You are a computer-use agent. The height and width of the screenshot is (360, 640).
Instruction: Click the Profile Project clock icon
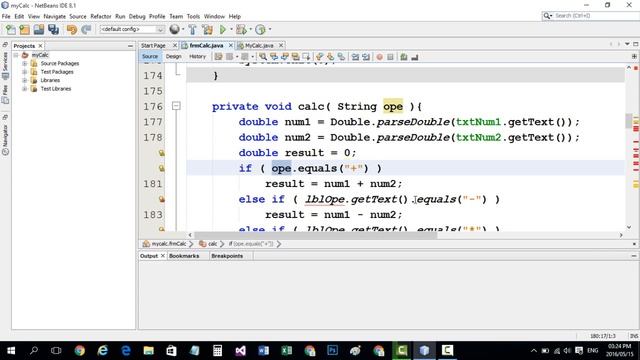coord(260,29)
